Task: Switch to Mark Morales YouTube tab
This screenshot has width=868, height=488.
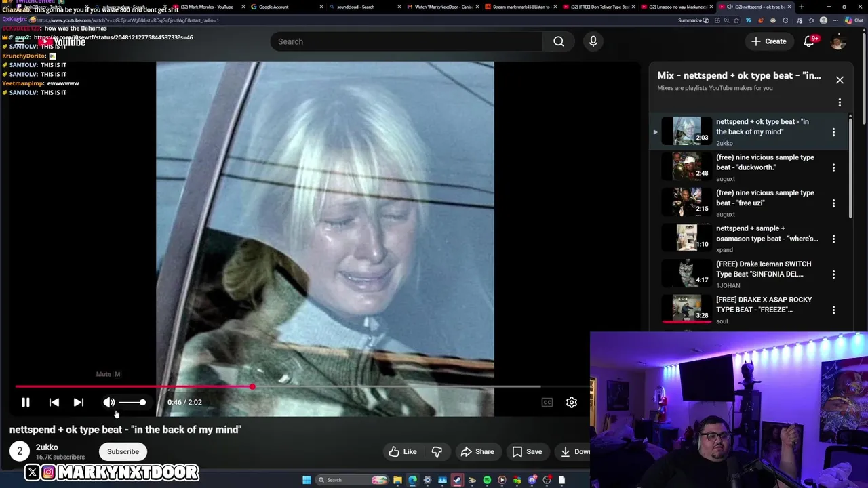Action: pyautogui.click(x=207, y=7)
